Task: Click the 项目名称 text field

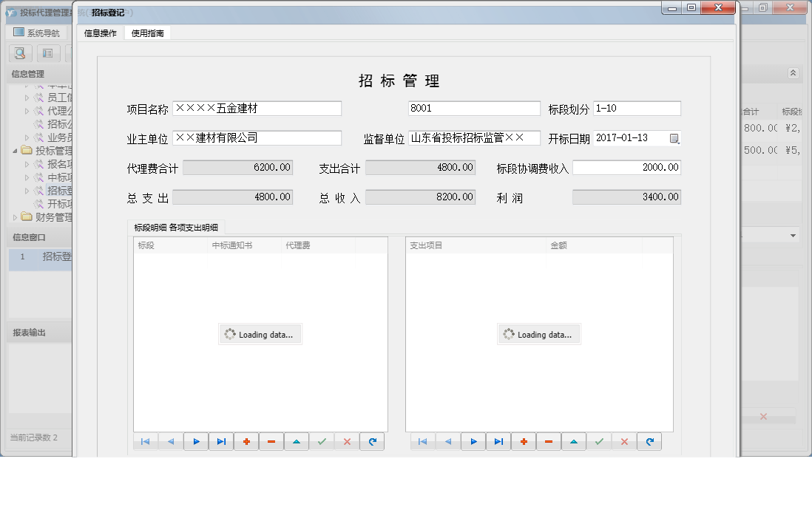Action: 257,109
